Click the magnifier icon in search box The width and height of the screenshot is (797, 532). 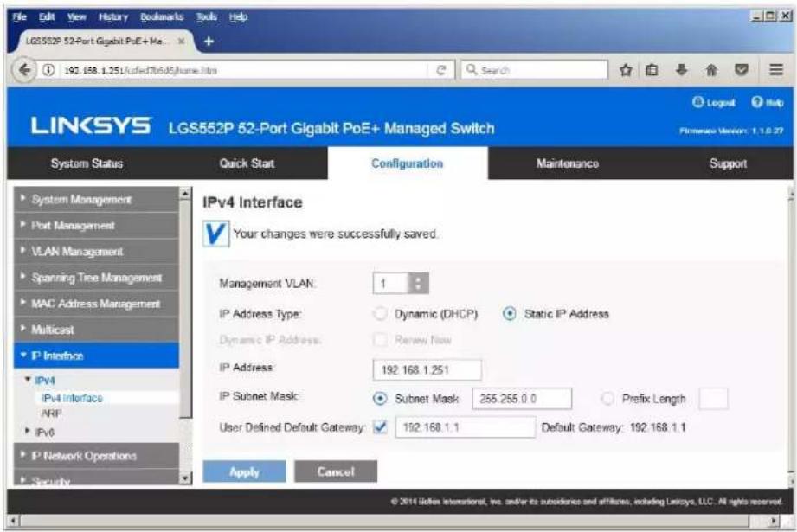tap(471, 69)
